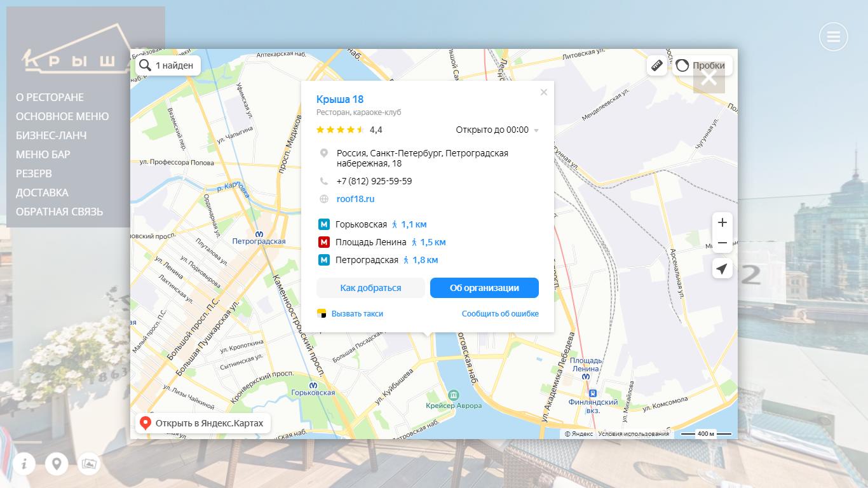Open the О РЕСТОРАНЕ menu item
The height and width of the screenshot is (488, 868).
(50, 97)
